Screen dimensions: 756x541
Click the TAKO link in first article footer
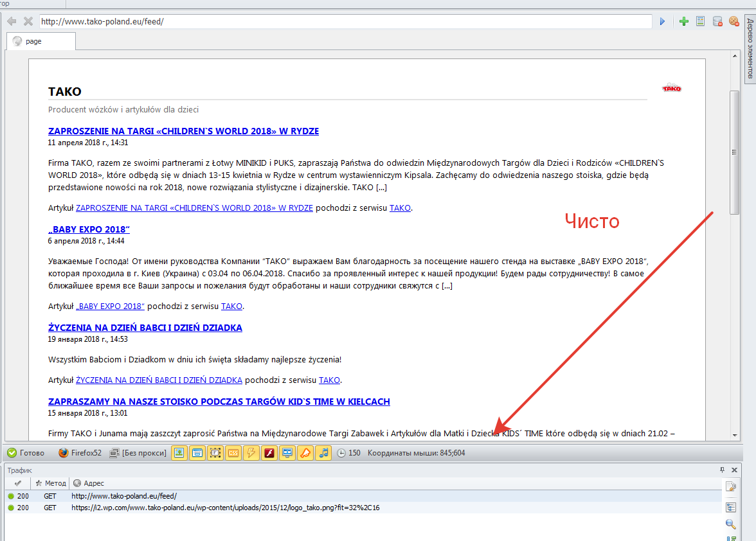point(400,208)
